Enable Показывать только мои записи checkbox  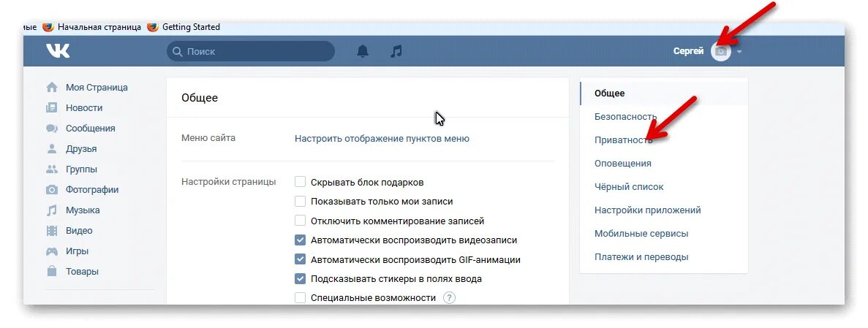[x=300, y=202]
